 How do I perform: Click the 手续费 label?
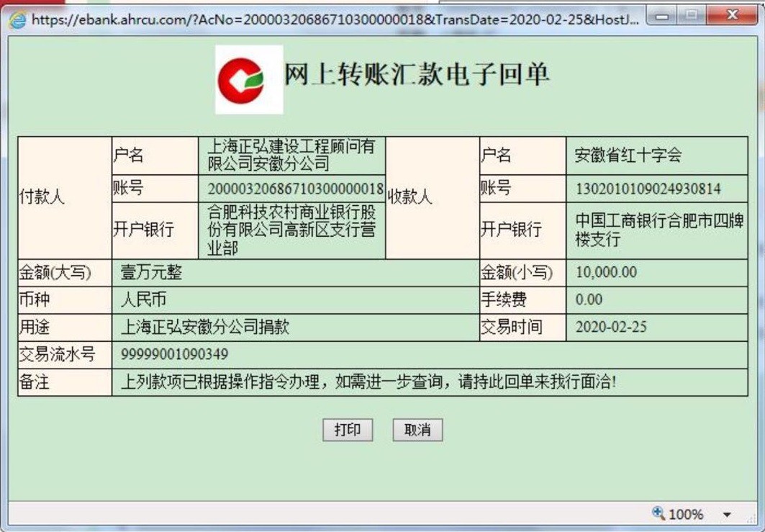(x=504, y=299)
